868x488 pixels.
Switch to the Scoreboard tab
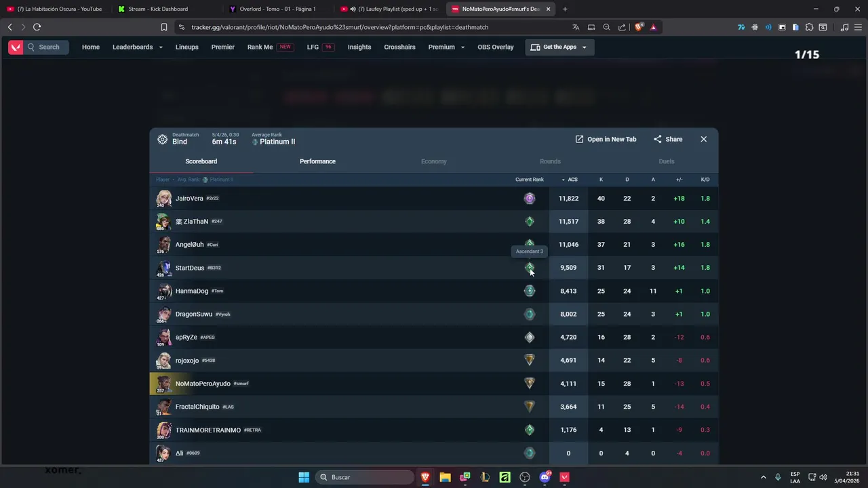[x=201, y=161]
